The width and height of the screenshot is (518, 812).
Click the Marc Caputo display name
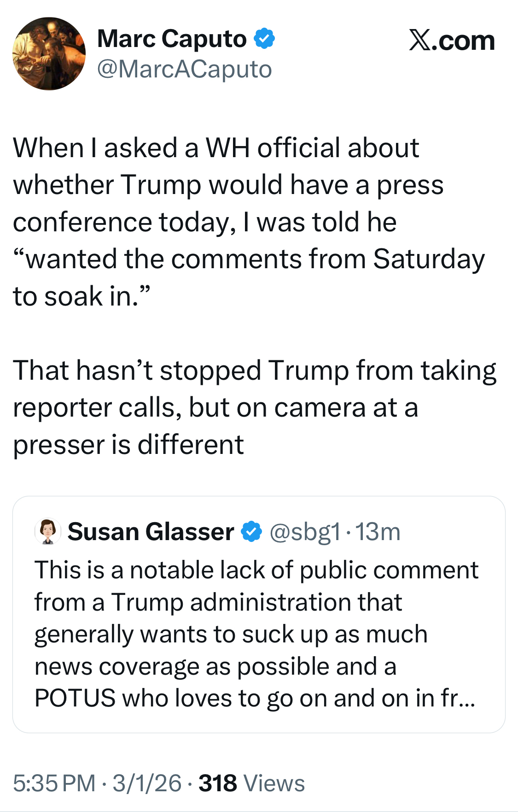[x=172, y=39]
